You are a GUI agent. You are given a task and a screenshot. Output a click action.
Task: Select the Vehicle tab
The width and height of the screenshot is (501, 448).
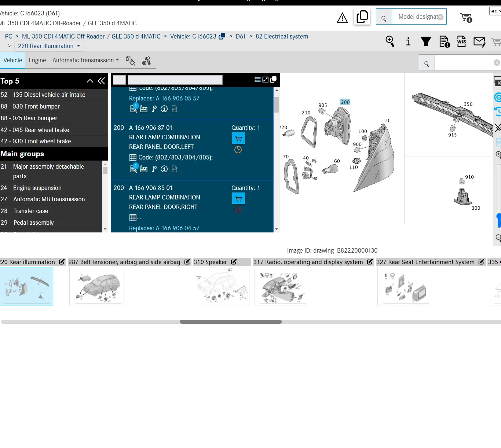pos(13,60)
